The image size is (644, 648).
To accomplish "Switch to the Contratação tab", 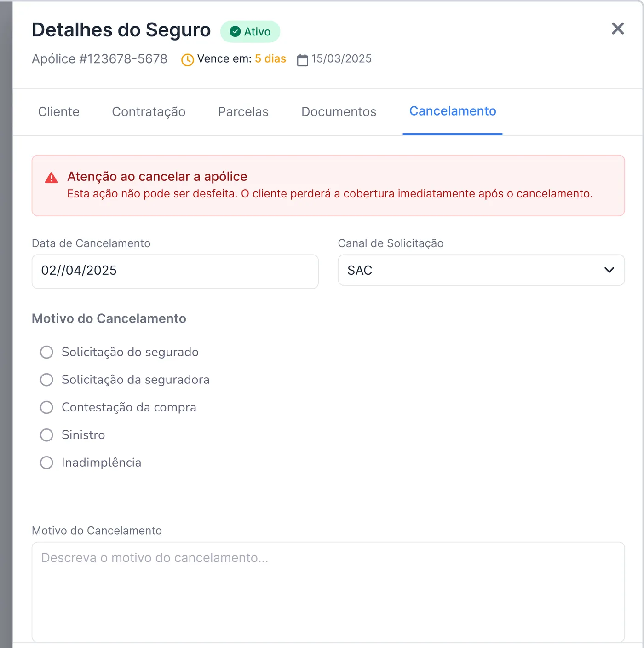I will (149, 112).
